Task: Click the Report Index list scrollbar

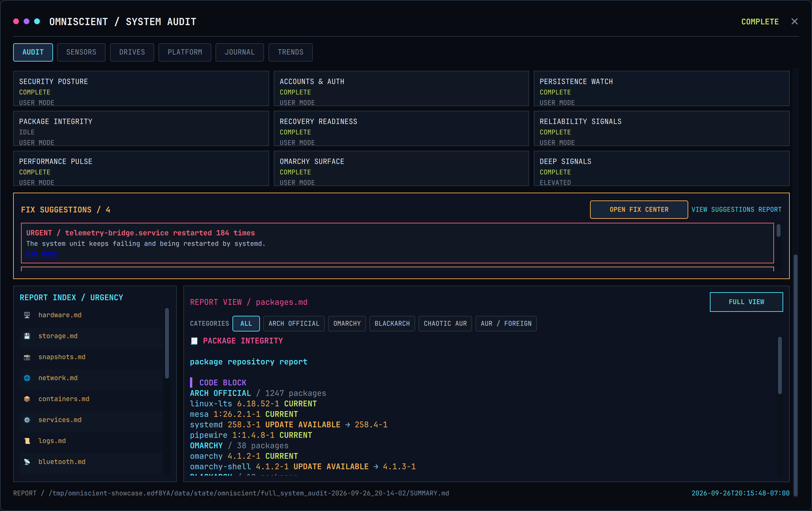Action: click(x=167, y=343)
